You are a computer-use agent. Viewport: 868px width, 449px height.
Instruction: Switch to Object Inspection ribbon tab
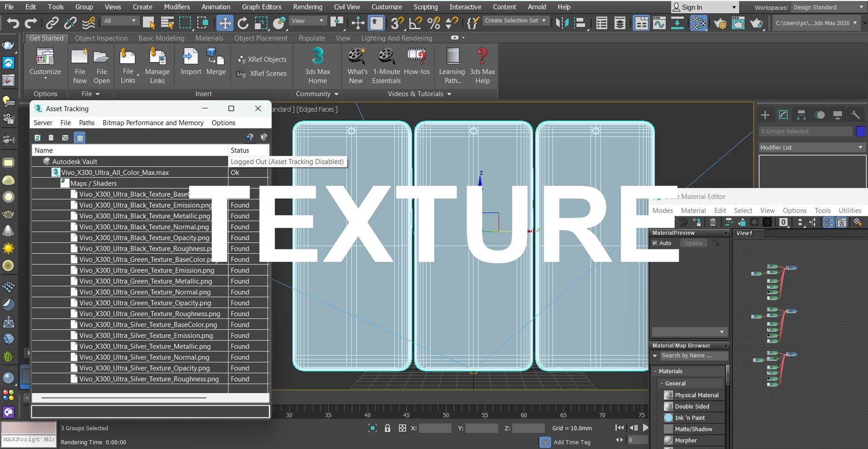tap(101, 38)
